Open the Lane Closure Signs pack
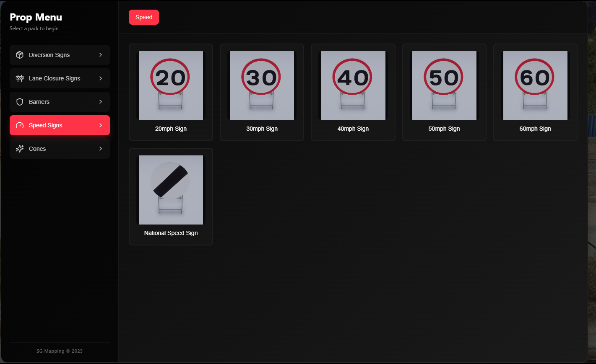 pos(60,78)
